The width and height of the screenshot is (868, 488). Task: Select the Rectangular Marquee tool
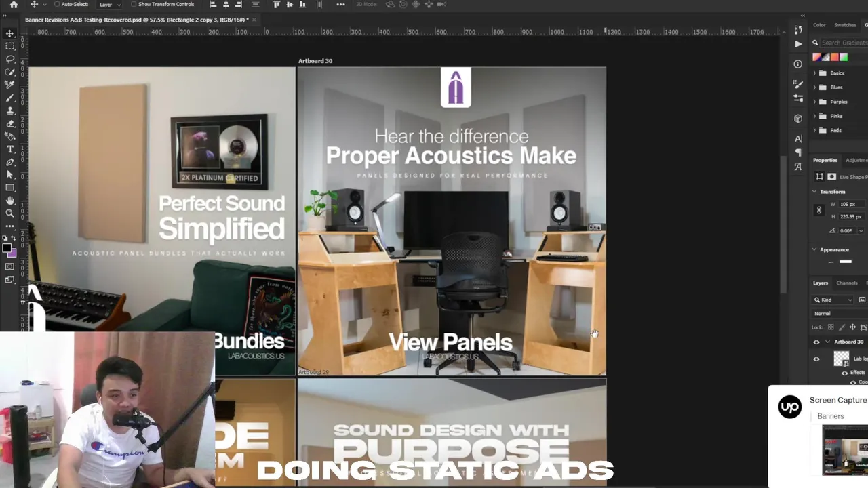point(10,46)
